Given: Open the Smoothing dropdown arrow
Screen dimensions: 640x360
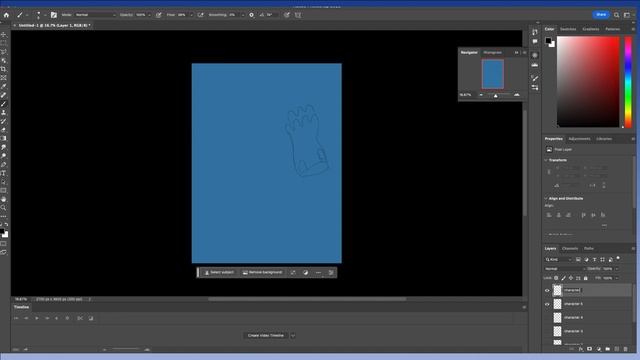Looking at the screenshot, I should coord(242,15).
